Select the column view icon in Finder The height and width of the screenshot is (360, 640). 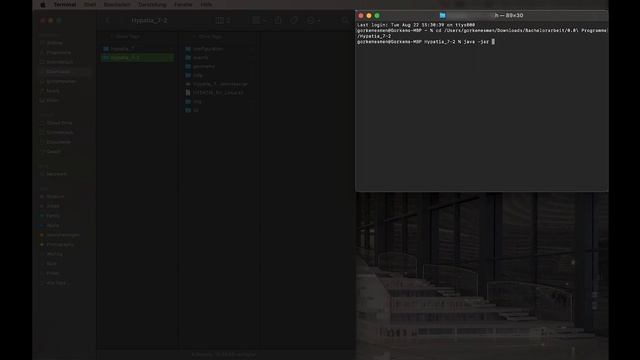(220, 20)
